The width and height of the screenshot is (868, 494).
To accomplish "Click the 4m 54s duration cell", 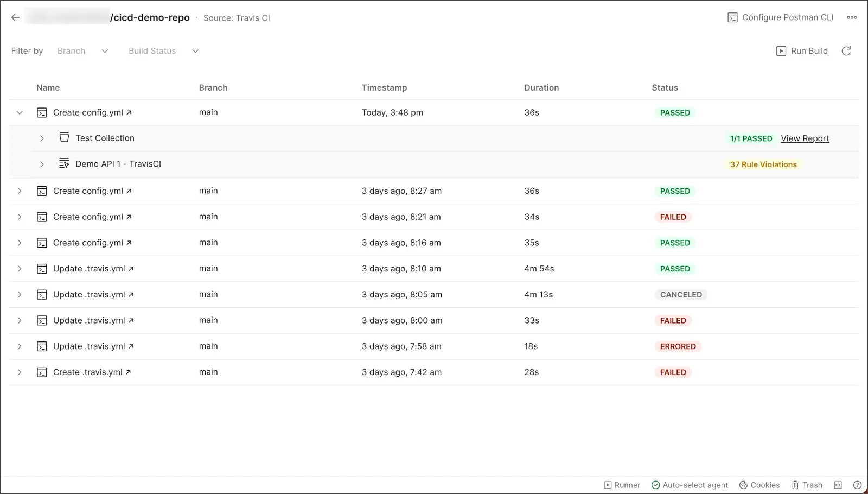I will (x=539, y=269).
